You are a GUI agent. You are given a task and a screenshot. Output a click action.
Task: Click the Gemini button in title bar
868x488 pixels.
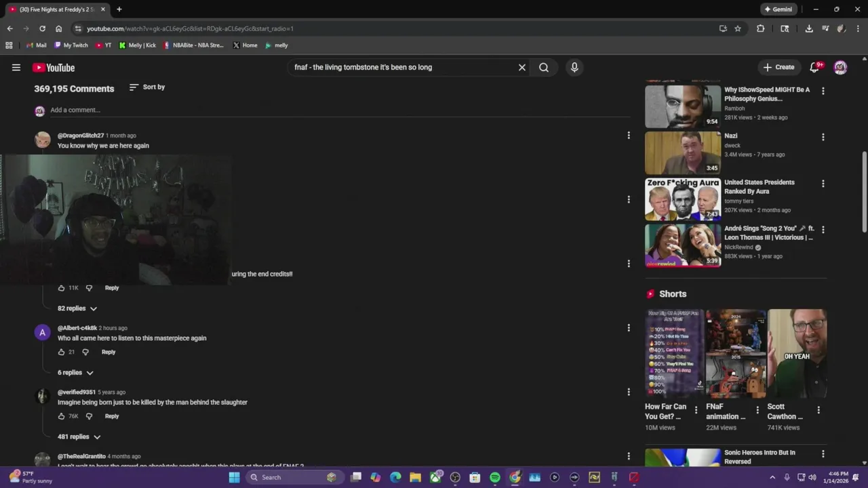click(778, 9)
